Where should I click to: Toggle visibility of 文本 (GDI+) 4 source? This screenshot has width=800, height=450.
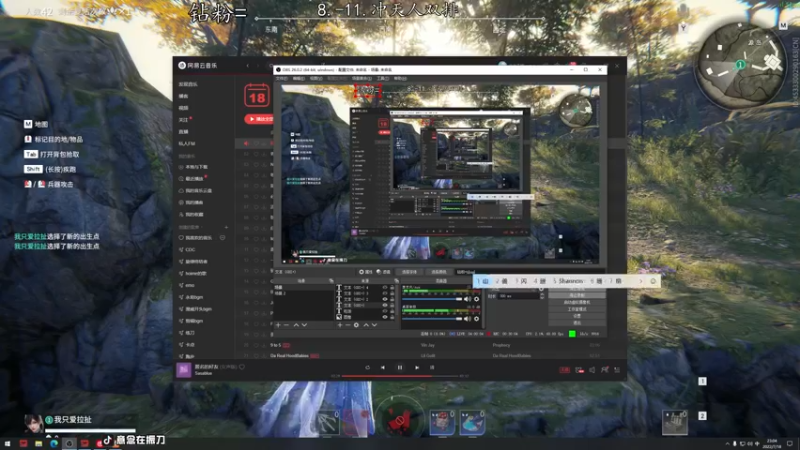pos(385,287)
